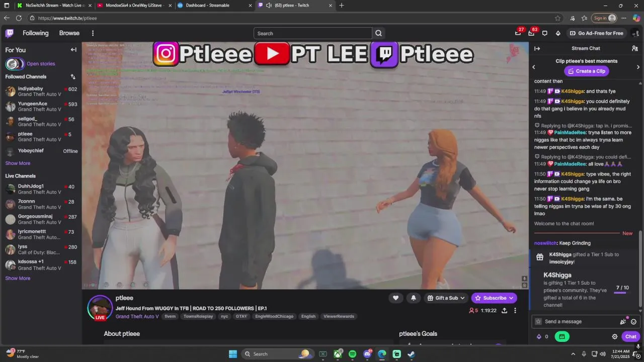Open Xbox app in taskbar
This screenshot has width=644, height=362.
338,354
